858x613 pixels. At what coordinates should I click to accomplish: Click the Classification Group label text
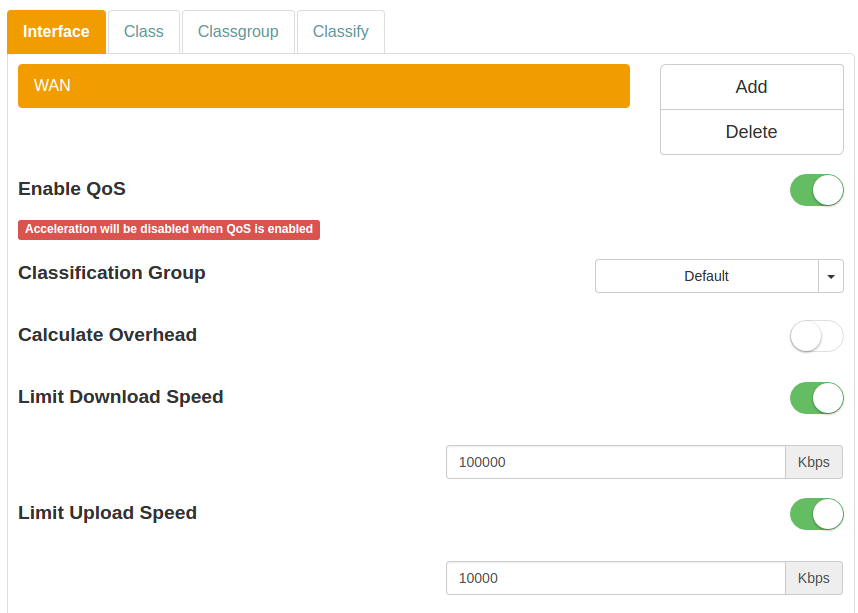point(112,273)
